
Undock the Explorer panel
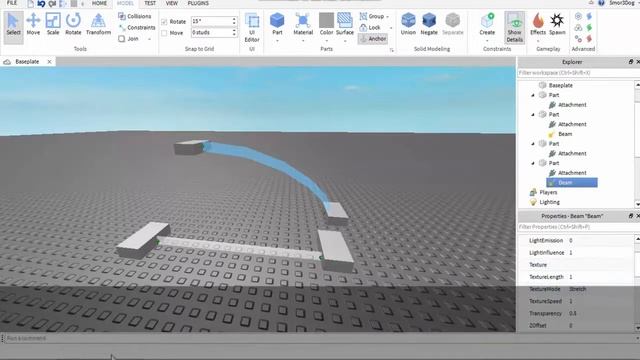(631, 62)
